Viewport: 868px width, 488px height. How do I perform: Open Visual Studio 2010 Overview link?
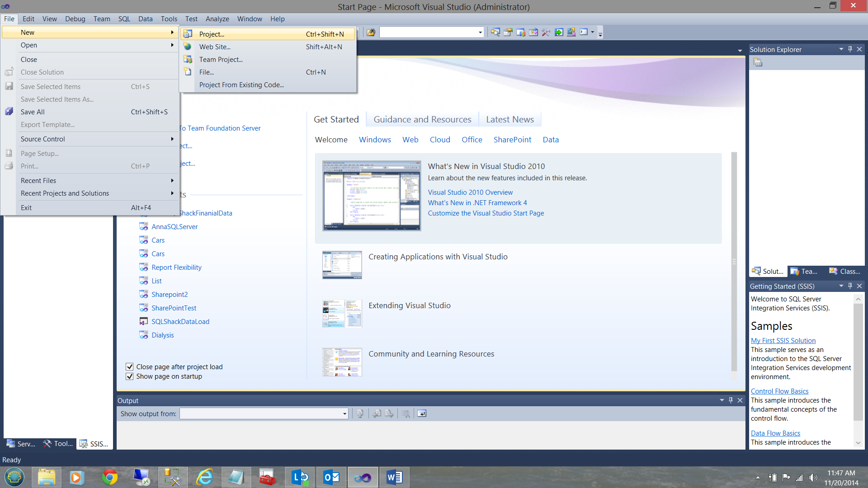(x=470, y=192)
